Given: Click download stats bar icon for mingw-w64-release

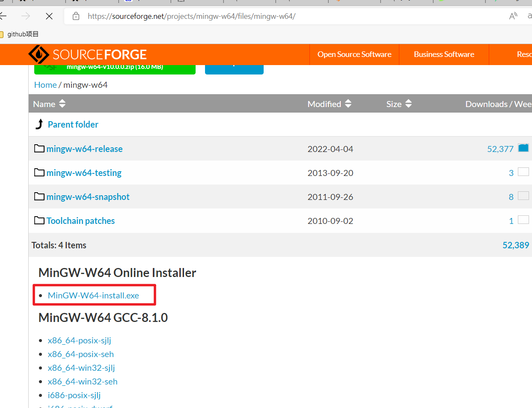Looking at the screenshot, I should point(523,148).
